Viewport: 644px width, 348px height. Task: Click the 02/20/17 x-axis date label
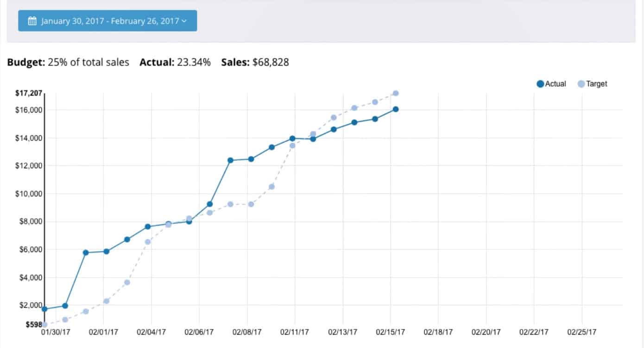(486, 332)
